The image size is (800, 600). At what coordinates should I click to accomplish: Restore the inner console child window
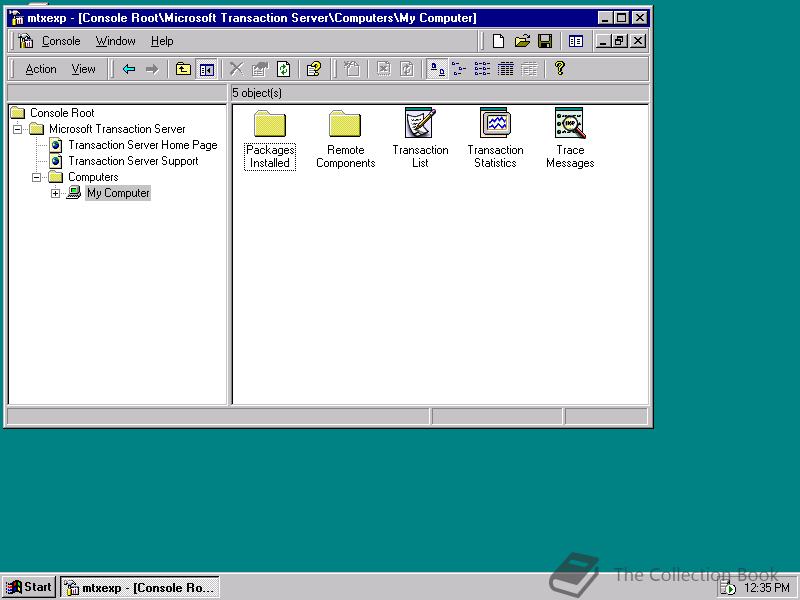[x=620, y=41]
